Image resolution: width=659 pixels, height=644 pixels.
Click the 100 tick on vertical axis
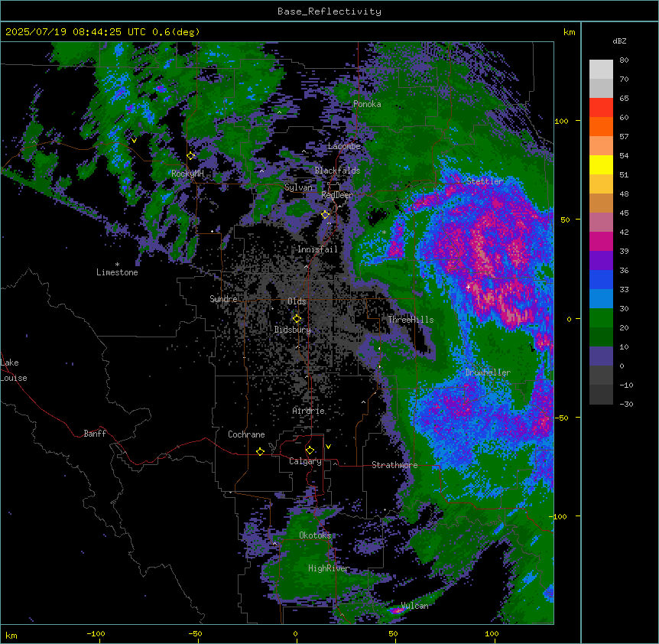click(561, 121)
